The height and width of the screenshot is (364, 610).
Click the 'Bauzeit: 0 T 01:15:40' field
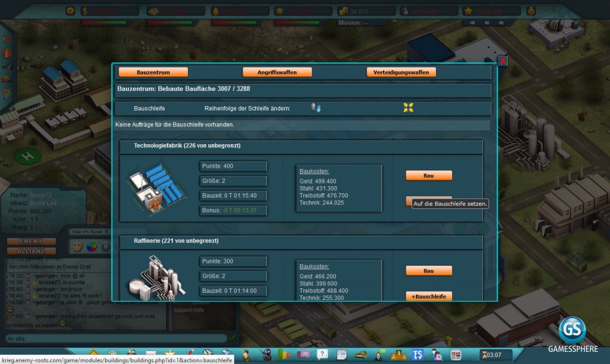[x=233, y=196]
